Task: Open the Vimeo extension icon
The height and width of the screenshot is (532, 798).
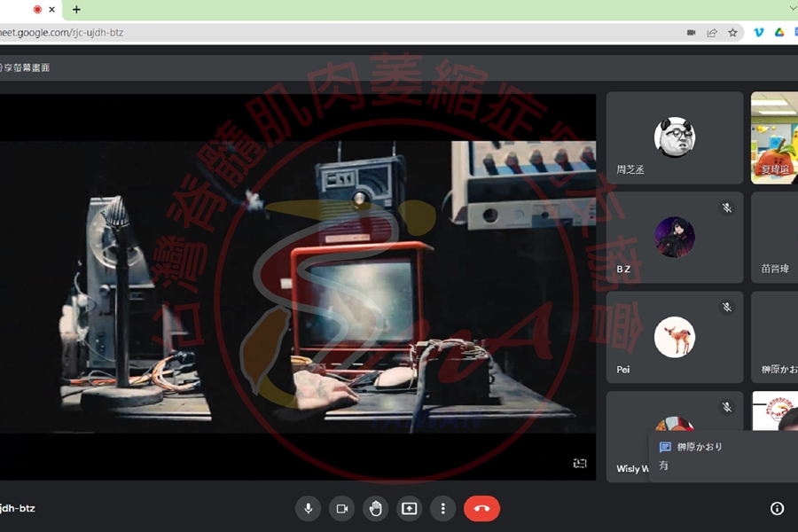Action: pos(758,33)
